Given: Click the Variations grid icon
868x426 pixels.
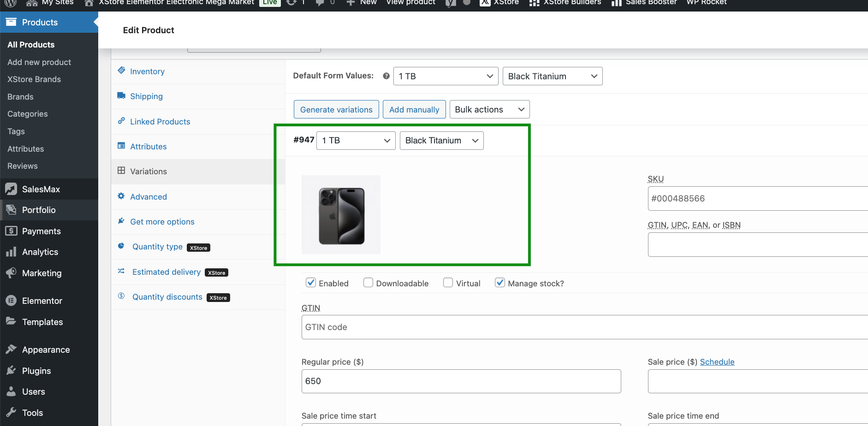Looking at the screenshot, I should pyautogui.click(x=121, y=171).
